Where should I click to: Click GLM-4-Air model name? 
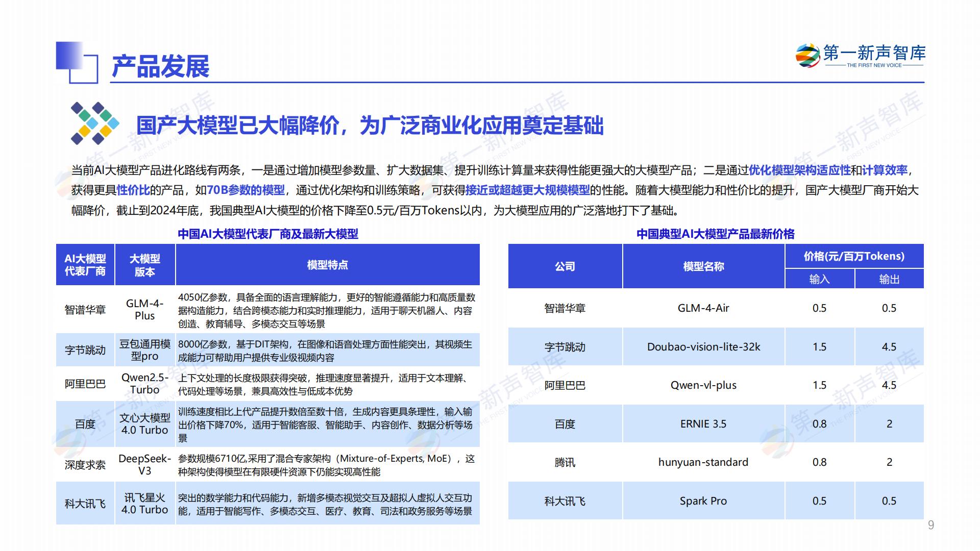click(704, 308)
